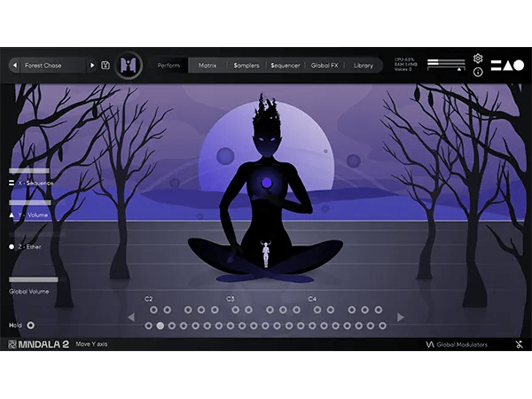532x399 pixels.
Task: Go to next preset with right arrow
Action: point(91,65)
